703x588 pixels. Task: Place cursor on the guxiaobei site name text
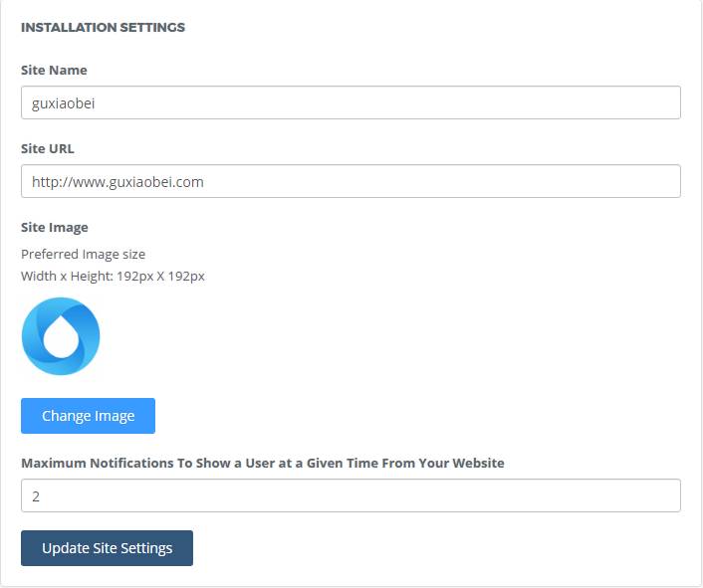click(63, 103)
